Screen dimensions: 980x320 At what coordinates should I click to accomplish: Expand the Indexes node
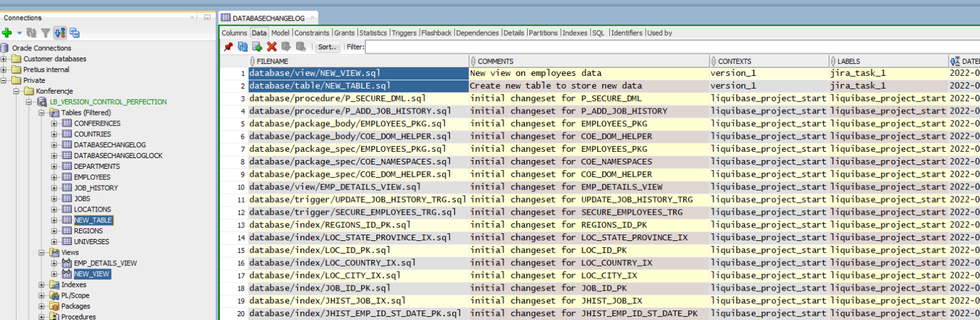(x=41, y=285)
